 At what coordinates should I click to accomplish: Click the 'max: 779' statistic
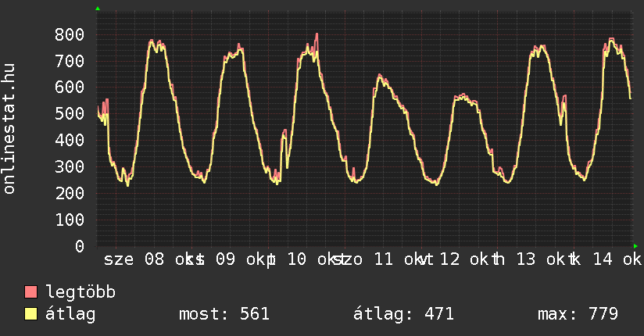coord(578,314)
